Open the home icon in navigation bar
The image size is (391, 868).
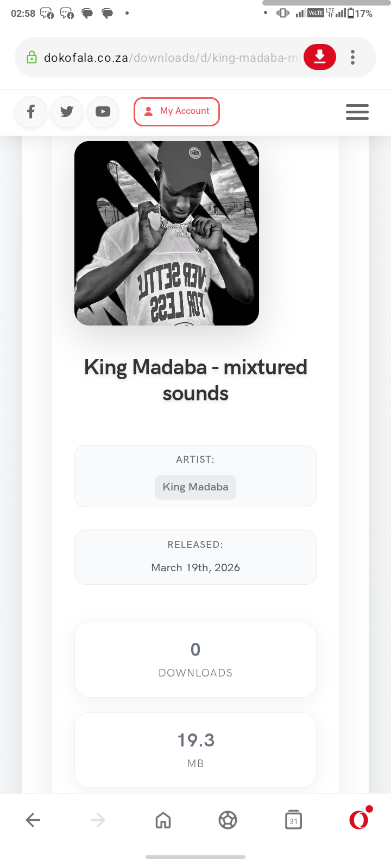point(163,820)
